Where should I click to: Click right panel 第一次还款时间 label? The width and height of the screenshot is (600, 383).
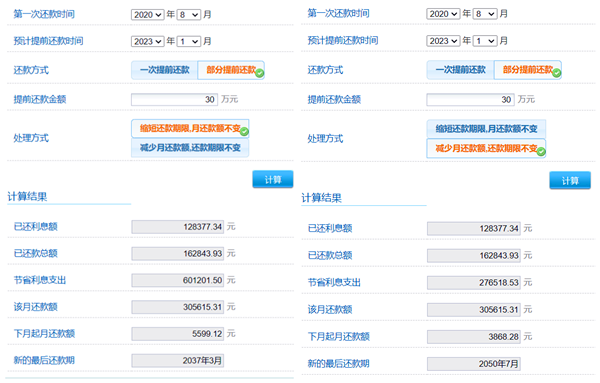(338, 13)
